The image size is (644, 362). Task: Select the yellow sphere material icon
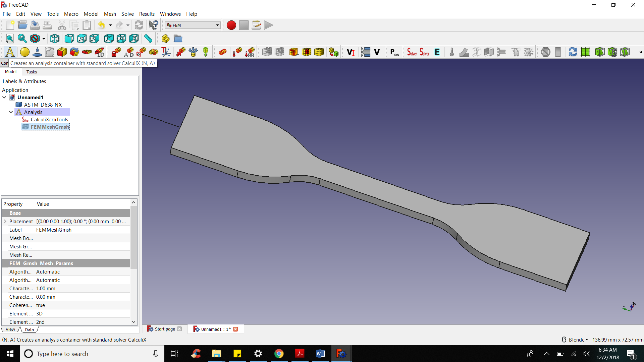[24, 52]
